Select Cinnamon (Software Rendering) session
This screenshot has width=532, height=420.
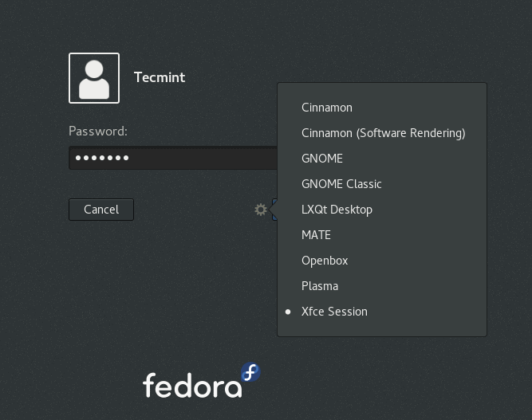[383, 133]
